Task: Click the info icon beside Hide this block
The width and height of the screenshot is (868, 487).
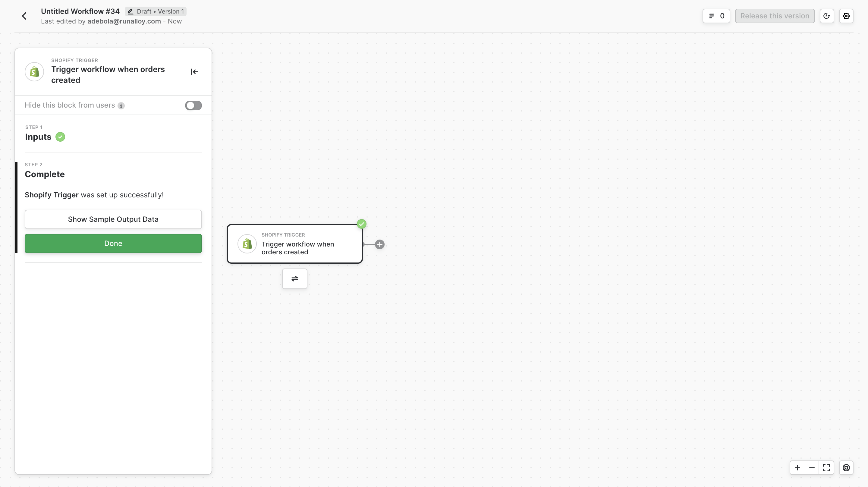Action: click(x=121, y=106)
